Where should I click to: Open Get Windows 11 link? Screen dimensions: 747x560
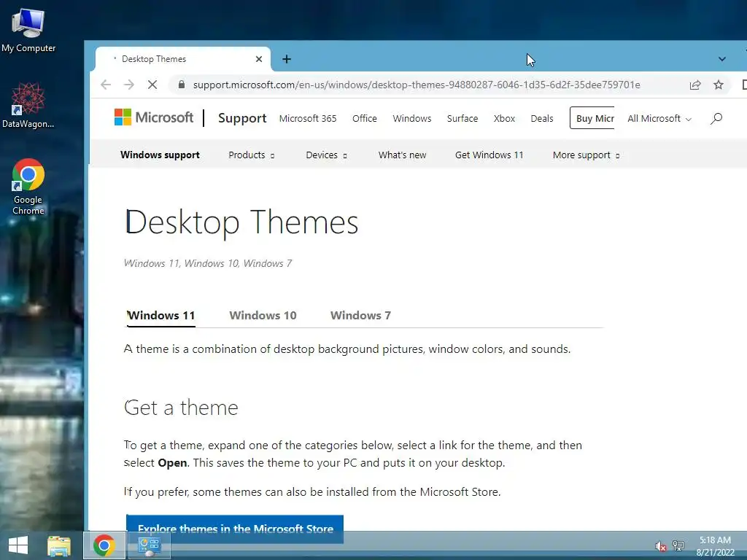coord(489,155)
